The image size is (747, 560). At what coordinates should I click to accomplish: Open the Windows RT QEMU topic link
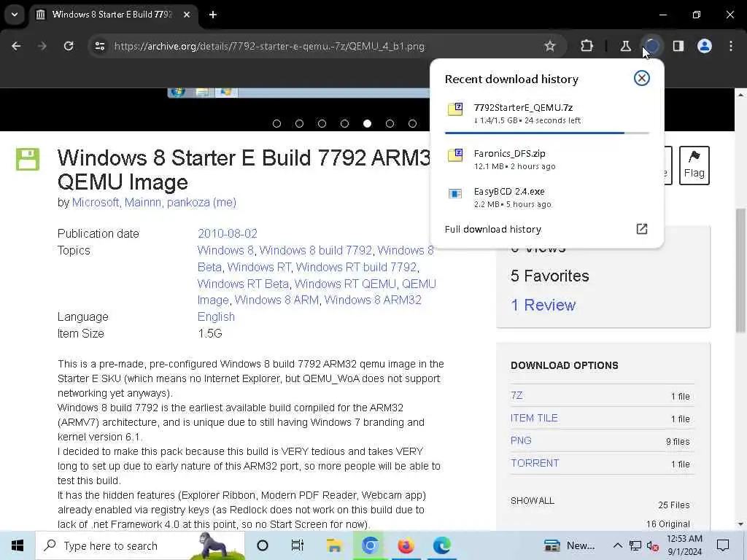(x=345, y=284)
